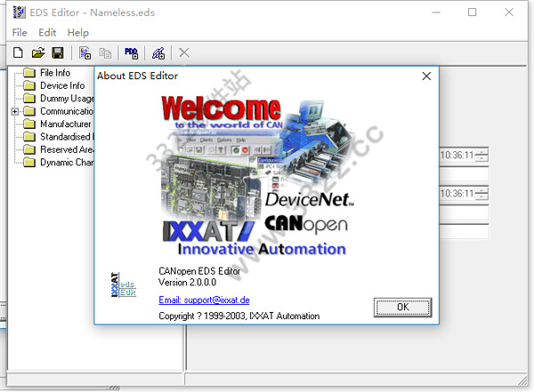Open the Help menu
The height and width of the screenshot is (392, 534).
click(78, 32)
